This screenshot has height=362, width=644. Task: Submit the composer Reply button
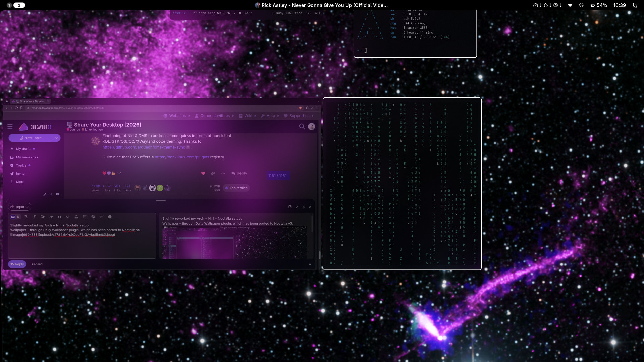click(17, 264)
